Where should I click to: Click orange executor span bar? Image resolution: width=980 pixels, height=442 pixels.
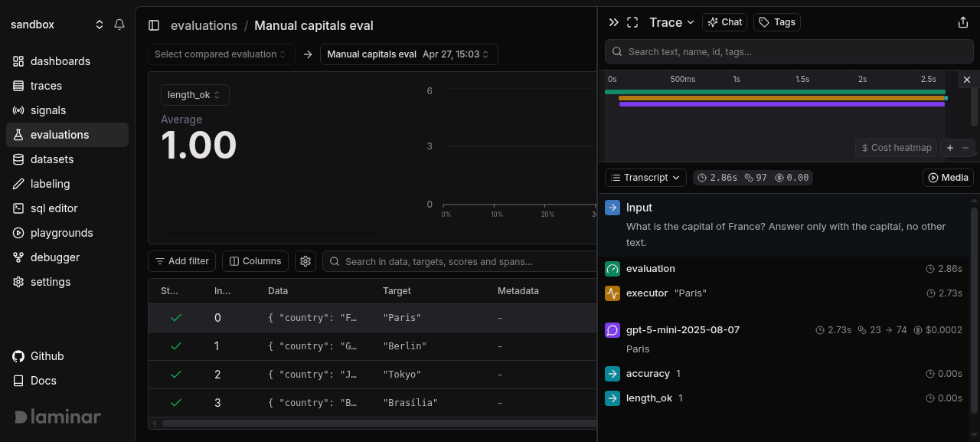[782, 98]
